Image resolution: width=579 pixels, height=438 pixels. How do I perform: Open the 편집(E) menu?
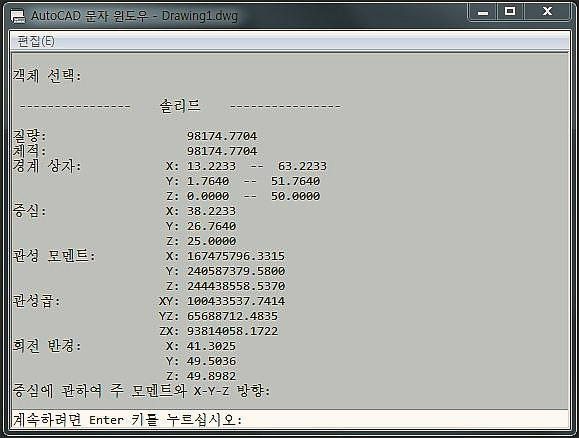pos(36,41)
